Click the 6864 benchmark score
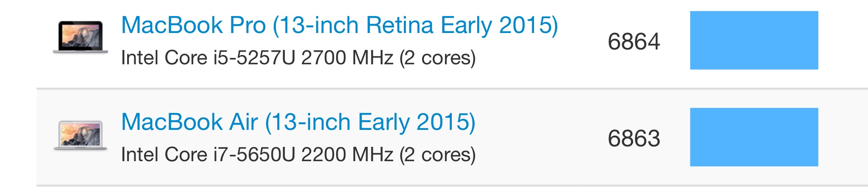 634,41
